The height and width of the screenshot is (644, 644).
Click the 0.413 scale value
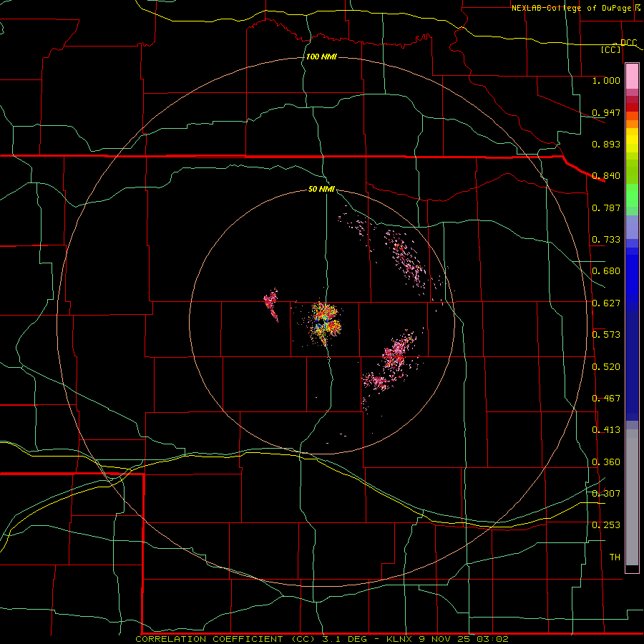(x=606, y=429)
